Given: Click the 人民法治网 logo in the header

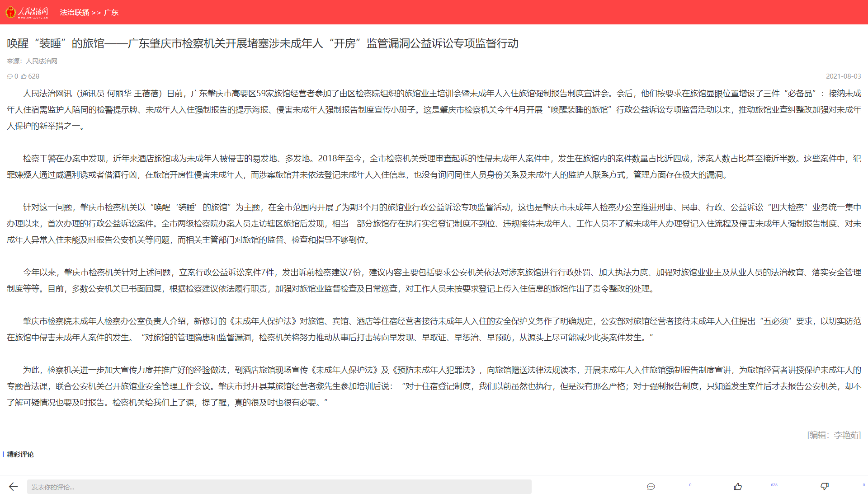Looking at the screenshot, I should [x=27, y=12].
